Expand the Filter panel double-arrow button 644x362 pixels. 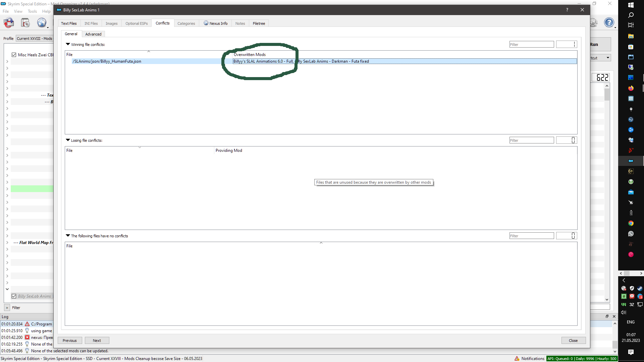7,308
